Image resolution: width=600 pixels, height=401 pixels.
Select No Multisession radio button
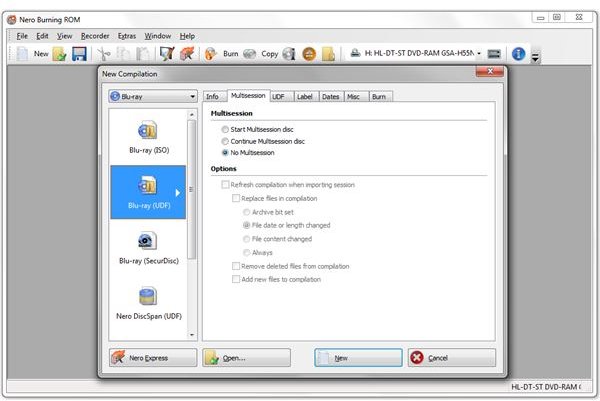click(225, 153)
